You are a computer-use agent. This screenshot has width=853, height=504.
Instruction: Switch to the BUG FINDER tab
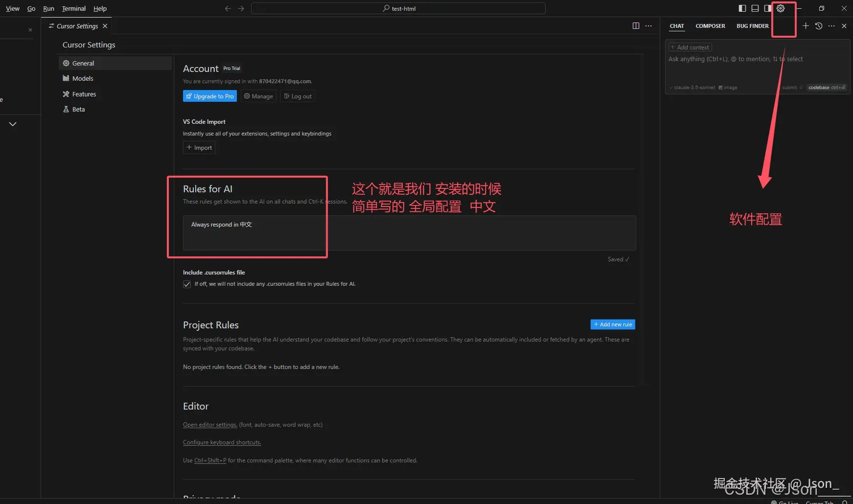752,26
